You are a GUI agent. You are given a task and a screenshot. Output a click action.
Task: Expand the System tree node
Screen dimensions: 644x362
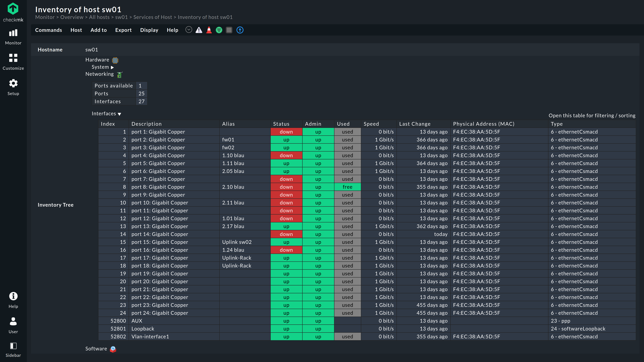(x=112, y=67)
